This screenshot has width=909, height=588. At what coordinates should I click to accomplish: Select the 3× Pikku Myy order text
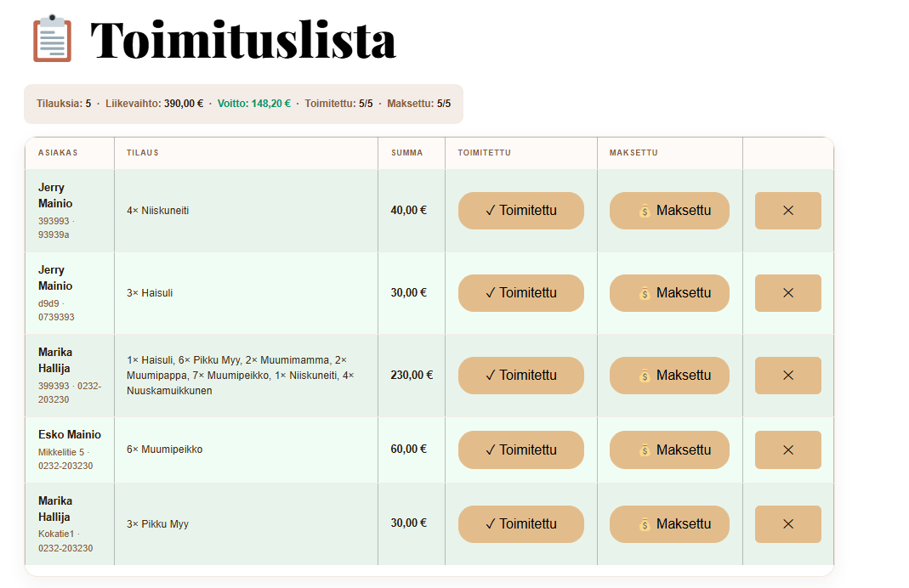point(157,524)
